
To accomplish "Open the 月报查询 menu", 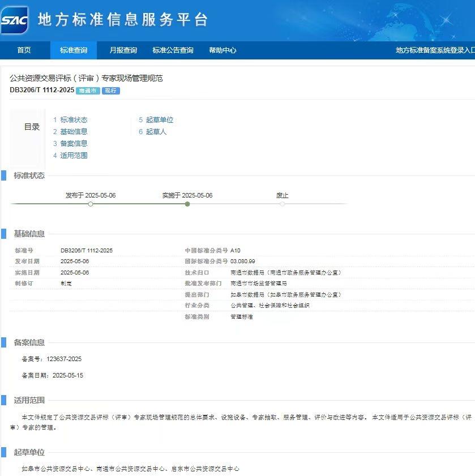I will tap(123, 50).
